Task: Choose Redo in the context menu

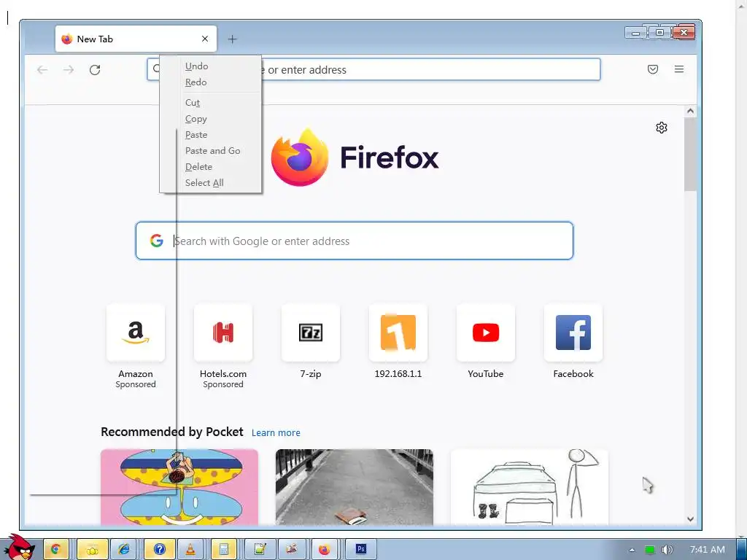Action: point(196,82)
